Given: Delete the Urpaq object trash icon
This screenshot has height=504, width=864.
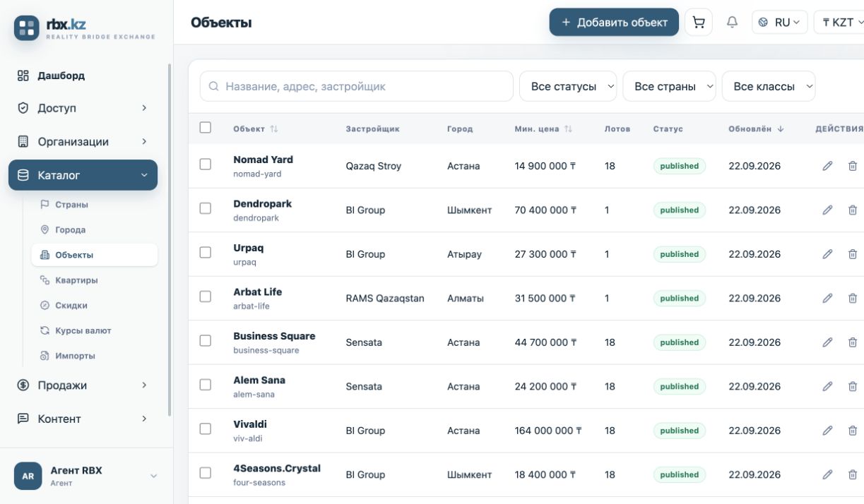Looking at the screenshot, I should coord(853,254).
